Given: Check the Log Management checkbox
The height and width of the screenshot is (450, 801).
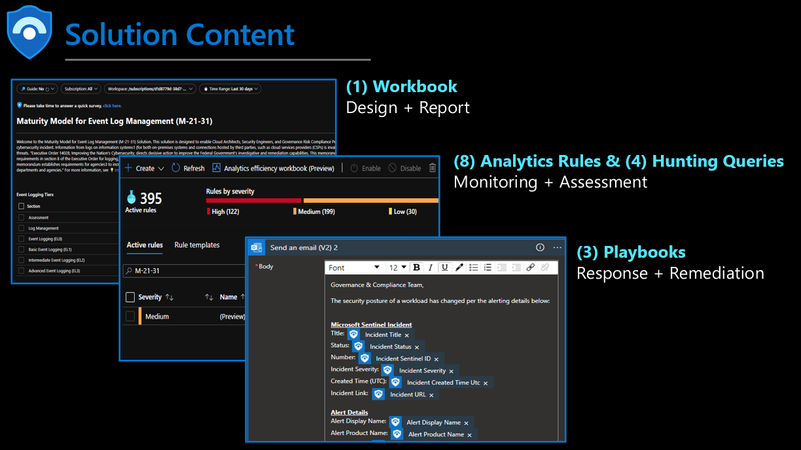Looking at the screenshot, I should (21, 228).
